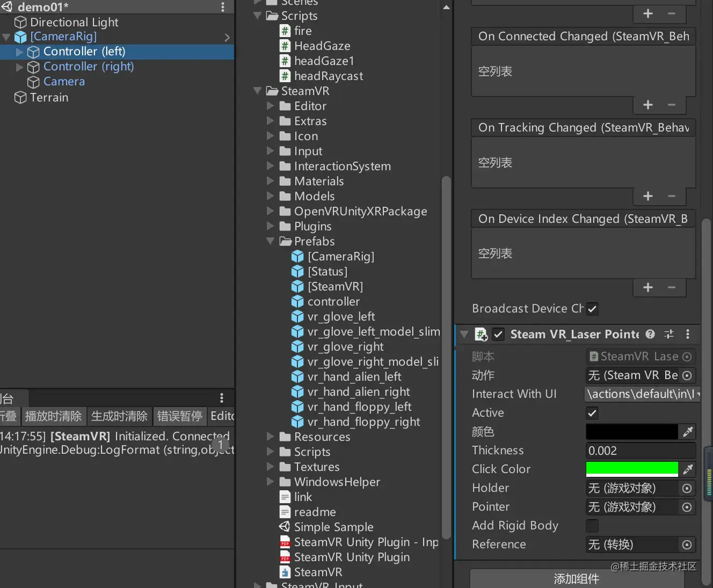Expand the InteractionSystem folder
713x588 pixels.
(x=271, y=166)
